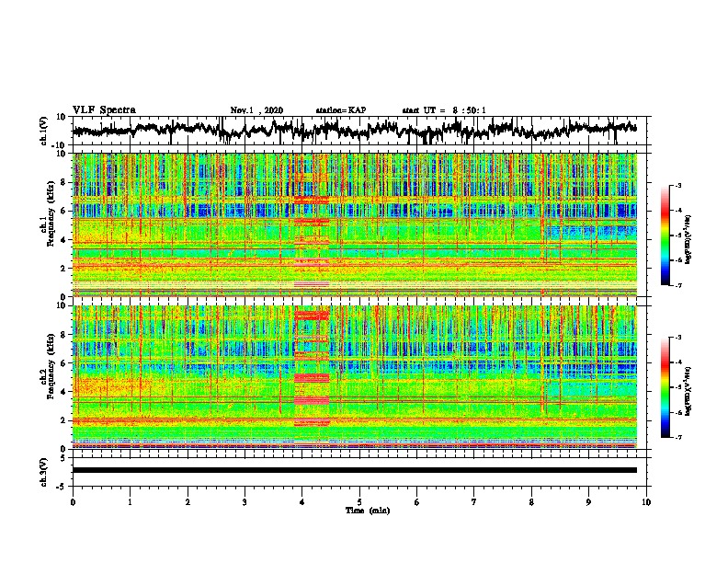The height and width of the screenshot is (563, 728).
Task: Click the black ch.3 signal bar
Action: click(355, 470)
